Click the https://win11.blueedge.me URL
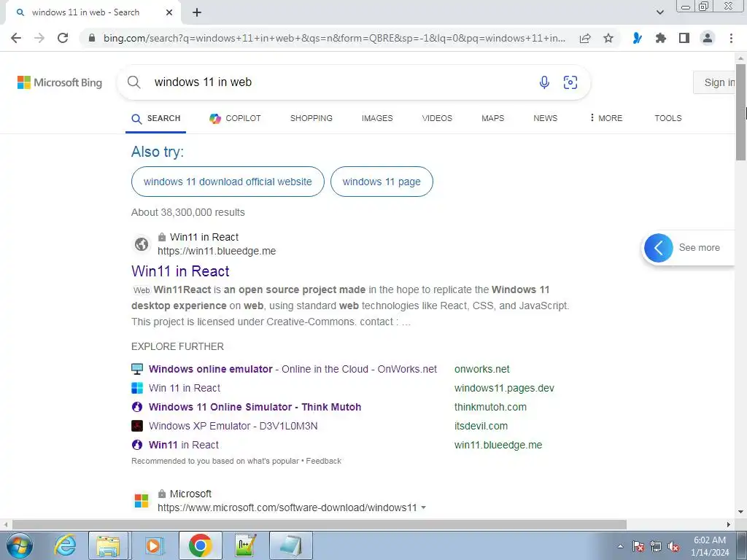The width and height of the screenshot is (747, 560). tap(217, 251)
